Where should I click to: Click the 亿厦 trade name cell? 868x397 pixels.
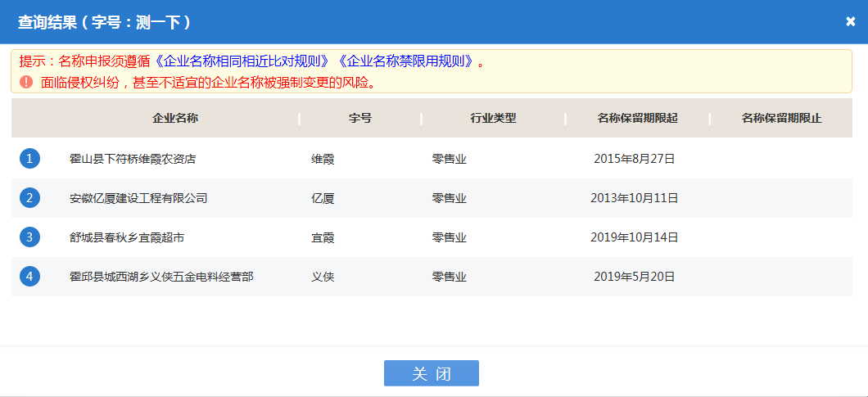point(323,198)
